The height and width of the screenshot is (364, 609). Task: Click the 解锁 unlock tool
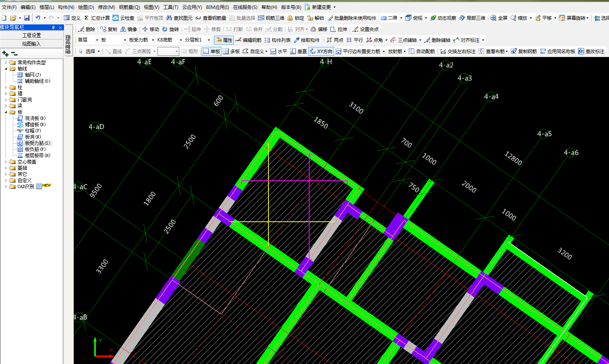316,18
